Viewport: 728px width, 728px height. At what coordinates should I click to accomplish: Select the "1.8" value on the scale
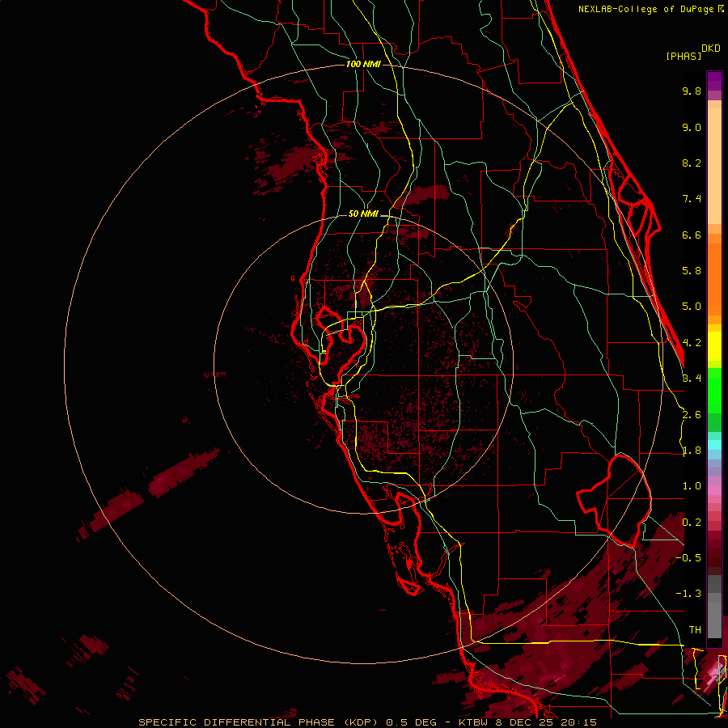[x=692, y=451]
